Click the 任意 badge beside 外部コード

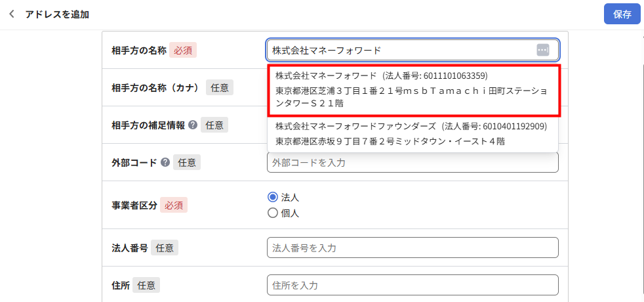[x=187, y=162]
